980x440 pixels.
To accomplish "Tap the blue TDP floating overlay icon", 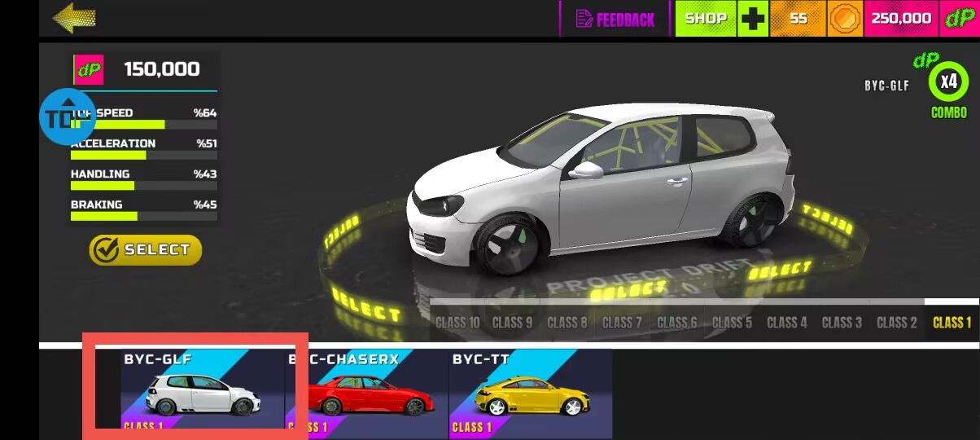I will click(68, 117).
